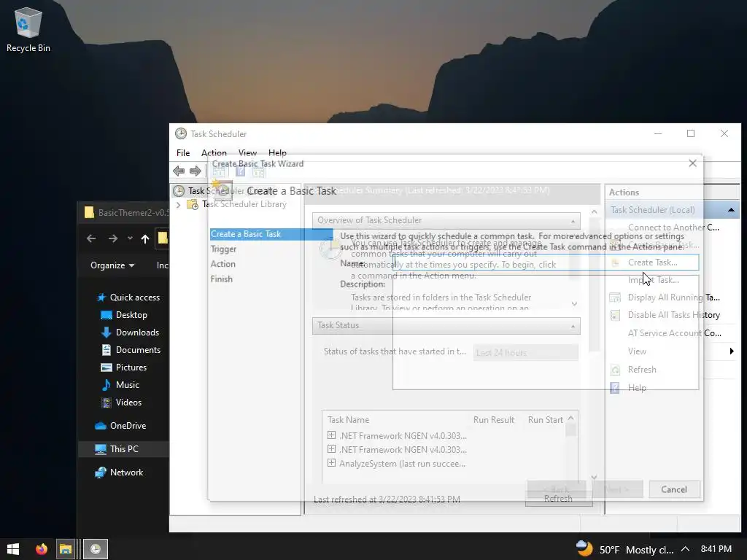747x560 pixels.
Task: Launch Firefox from the taskbar
Action: coord(42,548)
